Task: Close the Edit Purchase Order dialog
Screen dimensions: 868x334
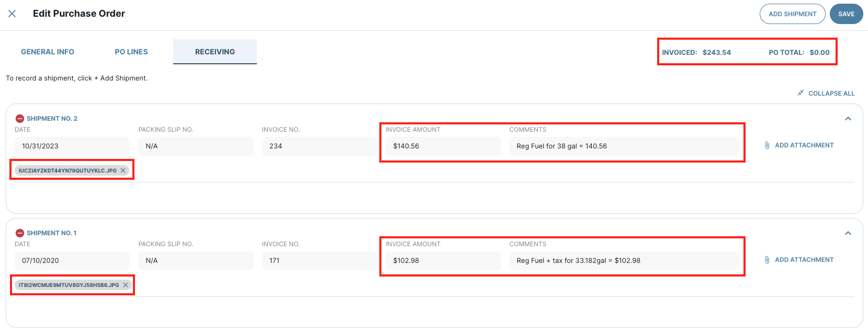Action: (12, 14)
